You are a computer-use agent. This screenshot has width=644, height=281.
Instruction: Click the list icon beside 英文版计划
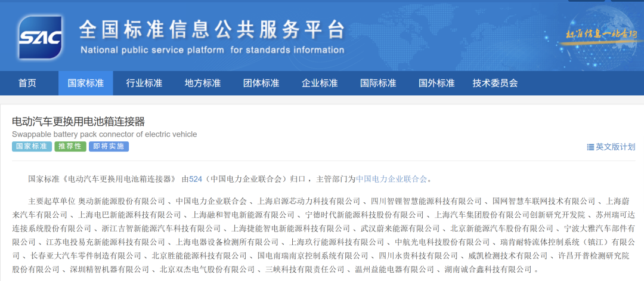point(590,147)
